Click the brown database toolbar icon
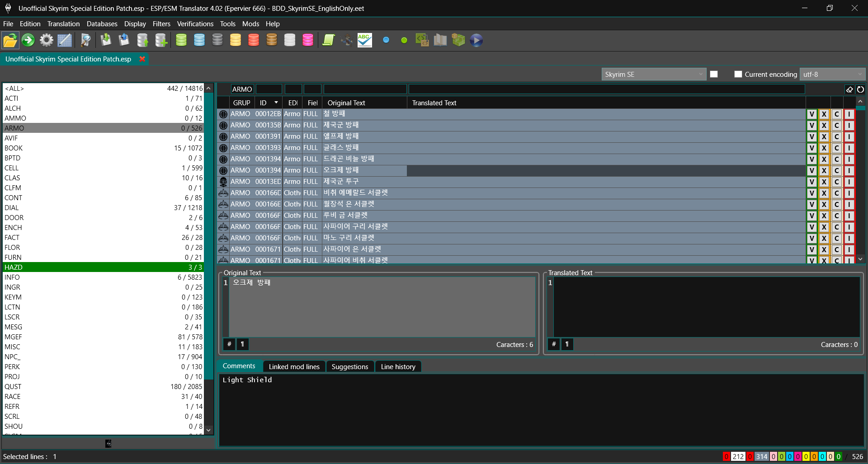This screenshot has width=868, height=464. point(272,40)
